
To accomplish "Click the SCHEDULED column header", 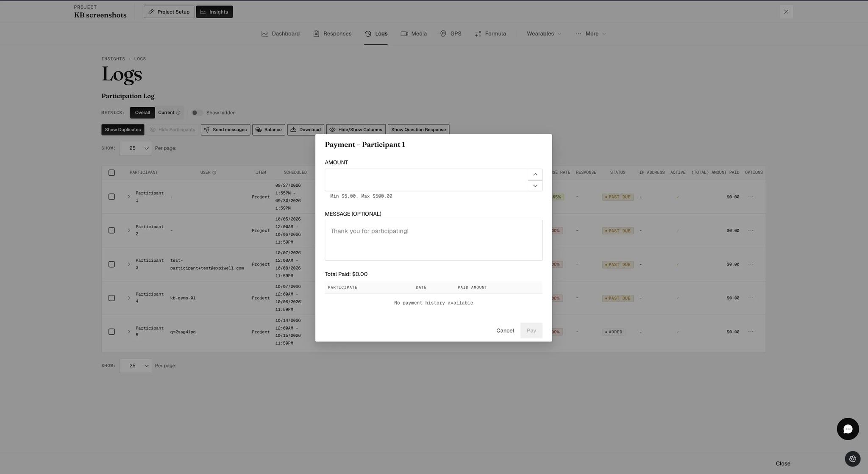I will [295, 173].
